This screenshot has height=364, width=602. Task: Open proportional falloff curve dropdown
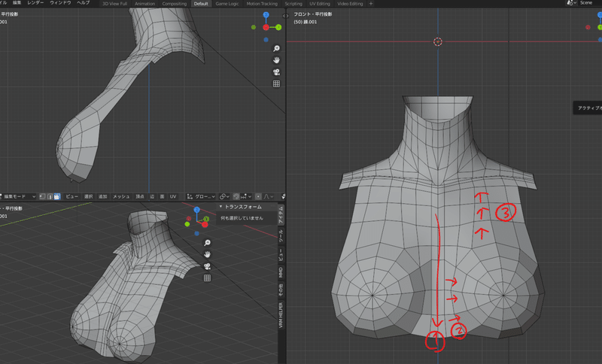(269, 196)
